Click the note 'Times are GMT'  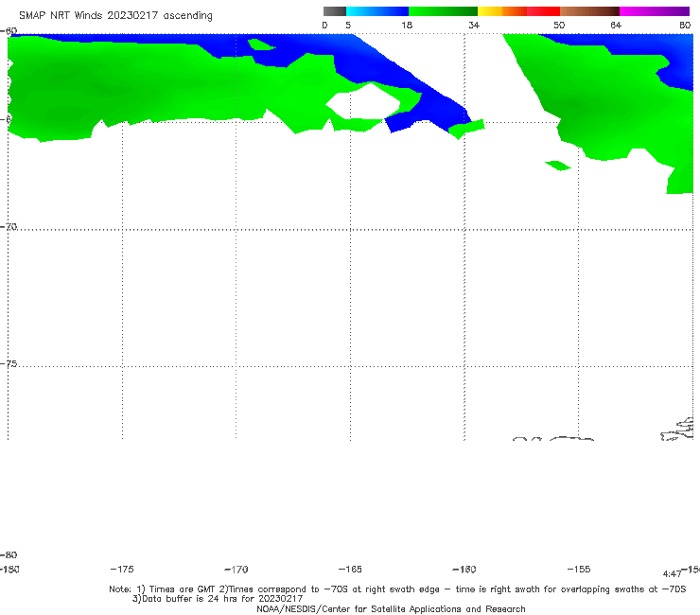[x=183, y=589]
